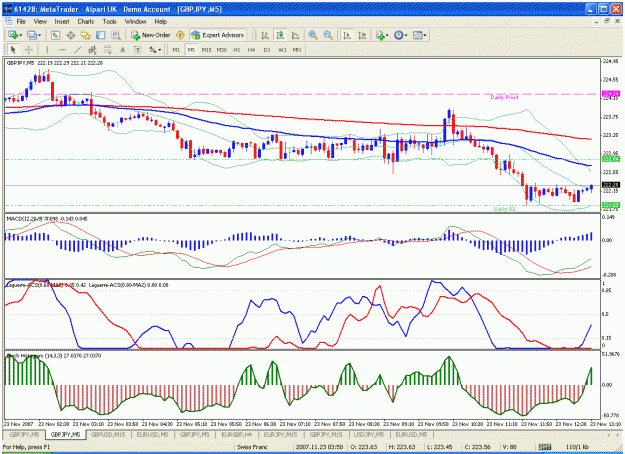Viewport: 625px width, 454px height.
Task: Click the 'C: 223.56' close price field
Action: 478,447
